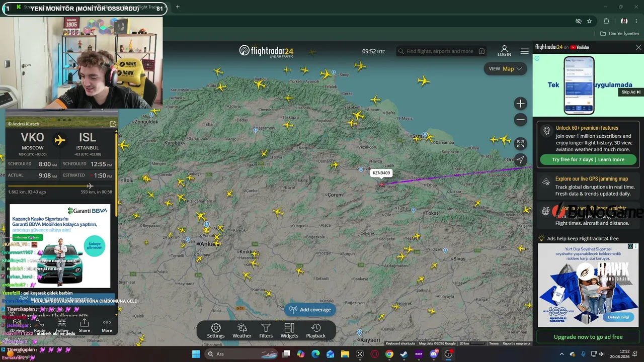This screenshot has width=644, height=362.
Task: Click the flight progress bar in the panel
Action: pyautogui.click(x=60, y=186)
